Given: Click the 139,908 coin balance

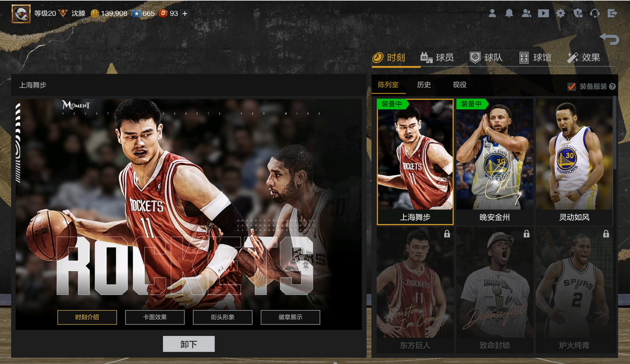Looking at the screenshot, I should (114, 13).
